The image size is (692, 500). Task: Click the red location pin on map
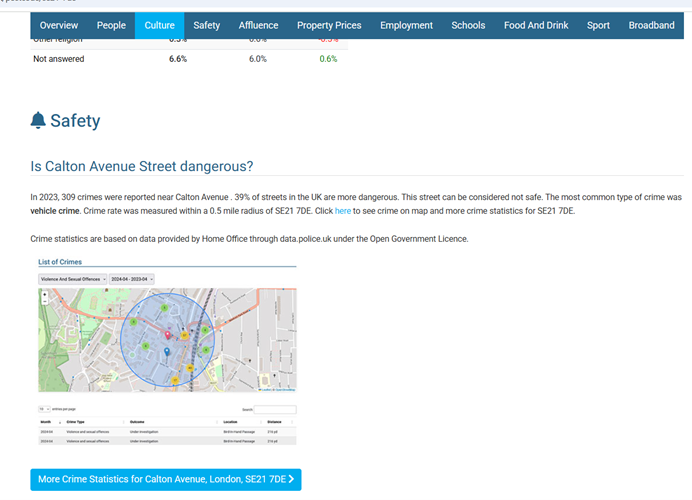point(168,335)
